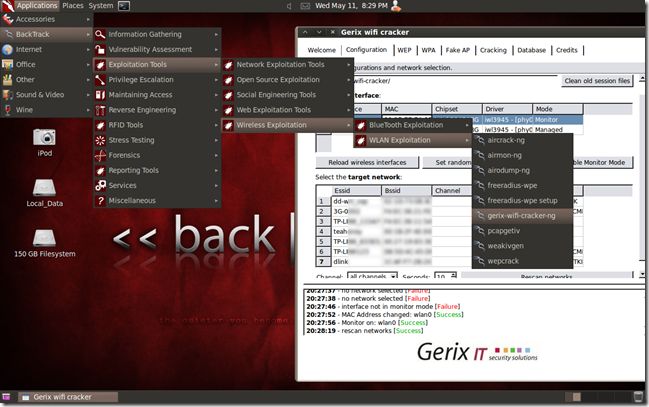649x407 pixels.
Task: Click the Services gears icon
Action: [100, 185]
